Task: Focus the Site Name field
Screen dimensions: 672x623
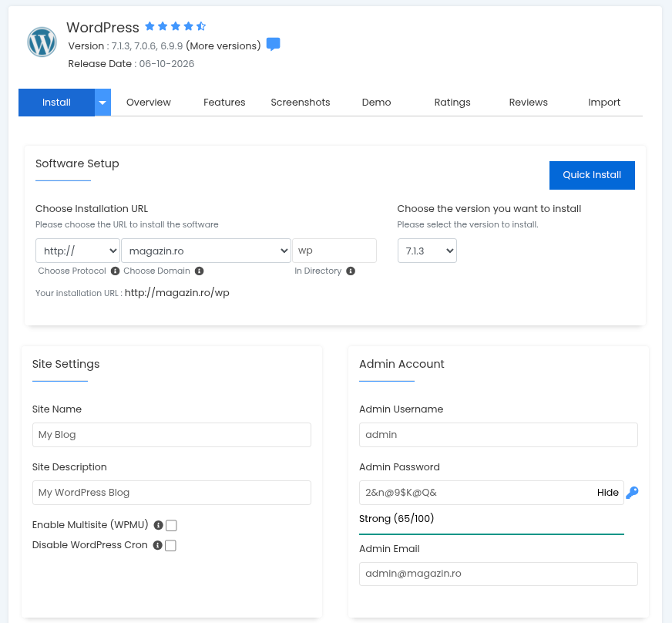Action: (x=171, y=435)
